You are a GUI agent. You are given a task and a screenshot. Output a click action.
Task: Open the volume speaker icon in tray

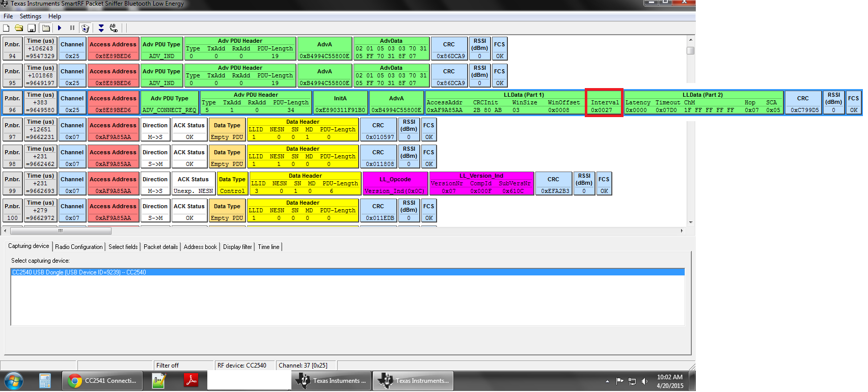coord(645,381)
